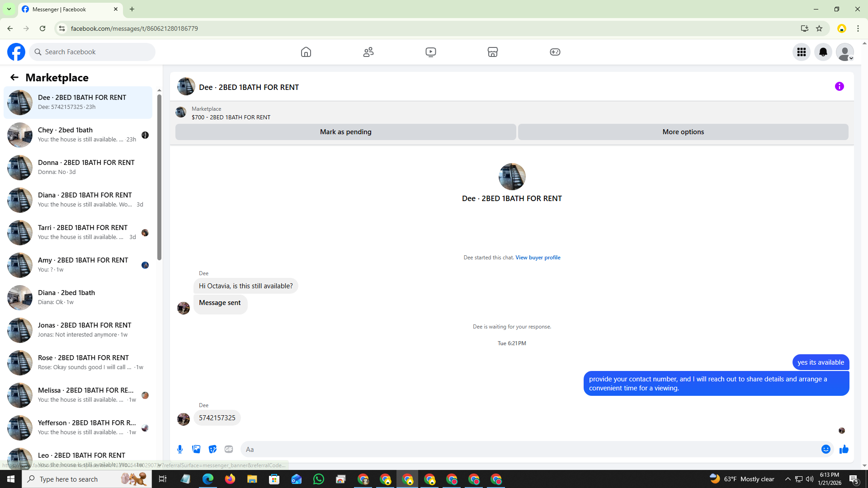The image size is (868, 488).
Task: Mark listing as pending
Action: pos(345,132)
